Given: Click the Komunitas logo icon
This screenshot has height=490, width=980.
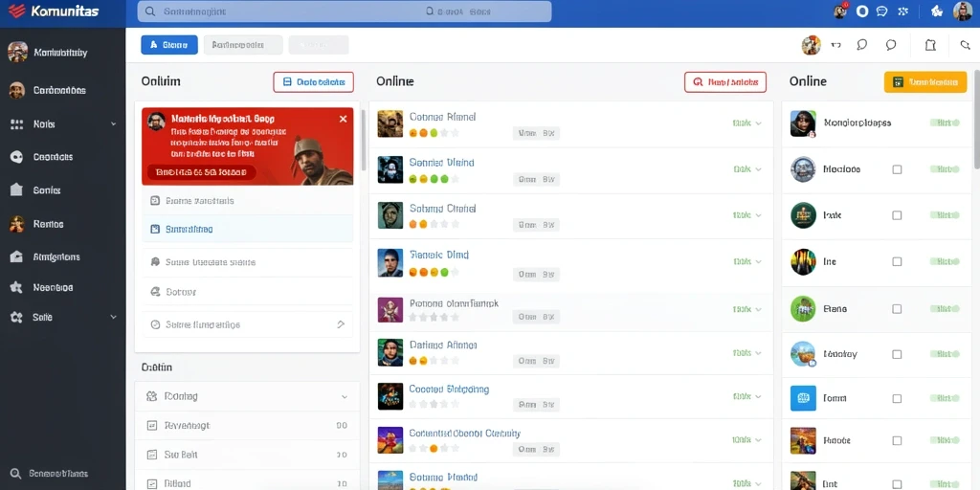Looking at the screenshot, I should pos(17,11).
